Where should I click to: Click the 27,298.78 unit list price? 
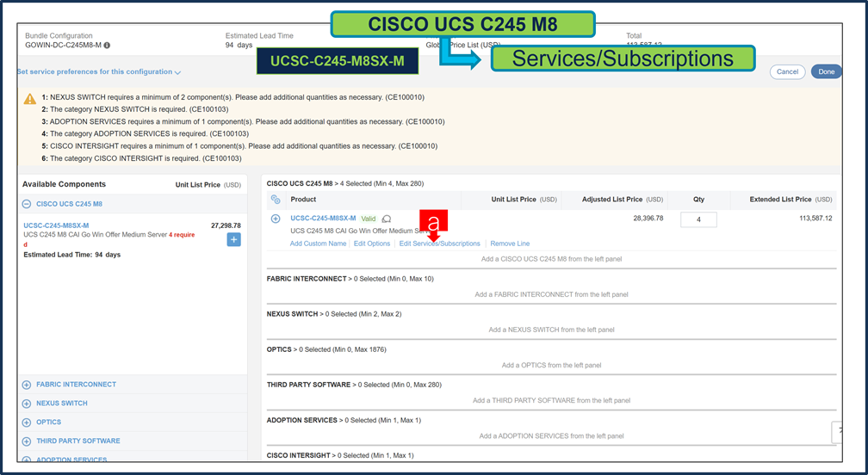click(x=226, y=225)
